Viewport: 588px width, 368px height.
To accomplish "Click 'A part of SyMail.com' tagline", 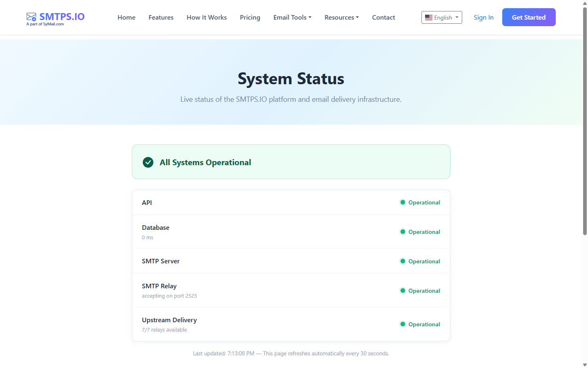I will 45,24.
